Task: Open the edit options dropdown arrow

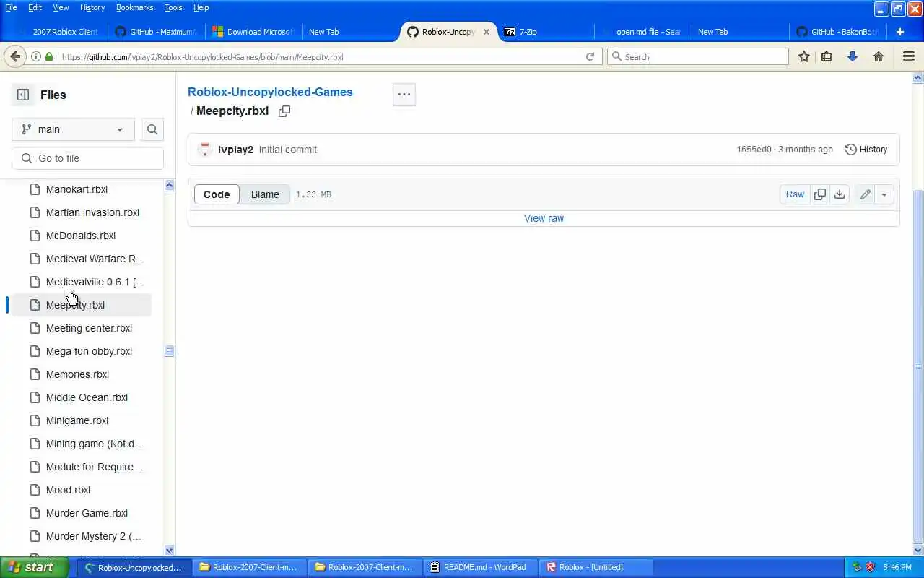Action: (884, 194)
